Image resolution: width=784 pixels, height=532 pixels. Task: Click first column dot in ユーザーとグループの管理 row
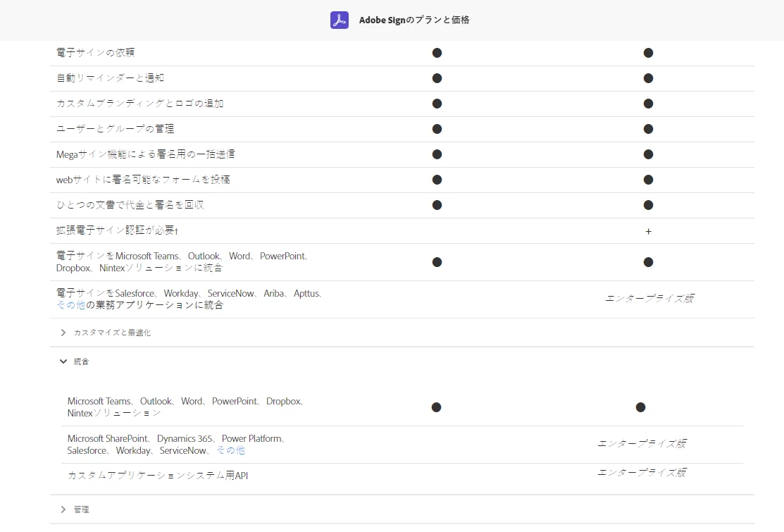[437, 129]
